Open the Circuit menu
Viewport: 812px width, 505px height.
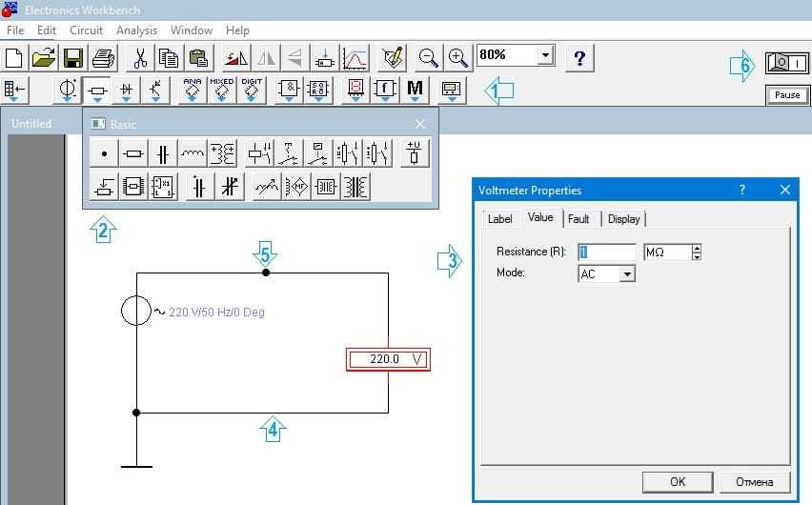[x=86, y=30]
